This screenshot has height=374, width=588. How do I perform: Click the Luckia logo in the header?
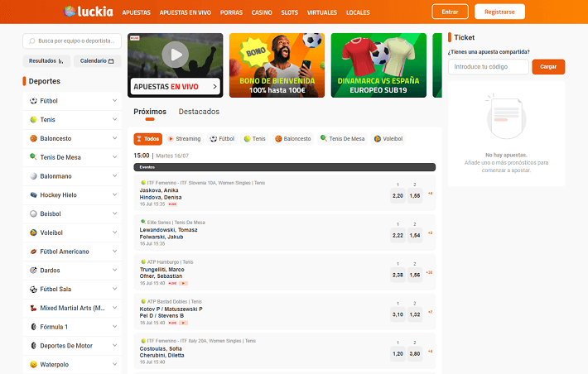88,12
